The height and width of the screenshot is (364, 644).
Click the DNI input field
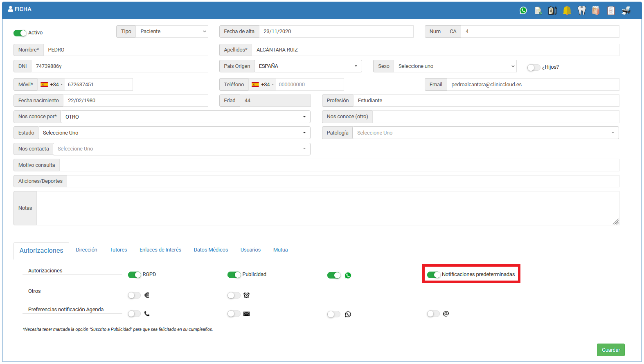pos(119,66)
